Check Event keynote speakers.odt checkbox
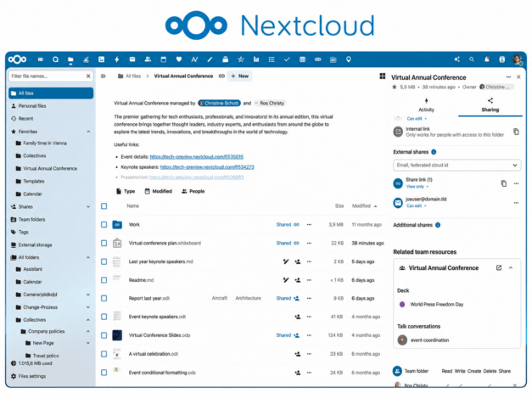Screen dimensions: 532x399 pos(104,317)
